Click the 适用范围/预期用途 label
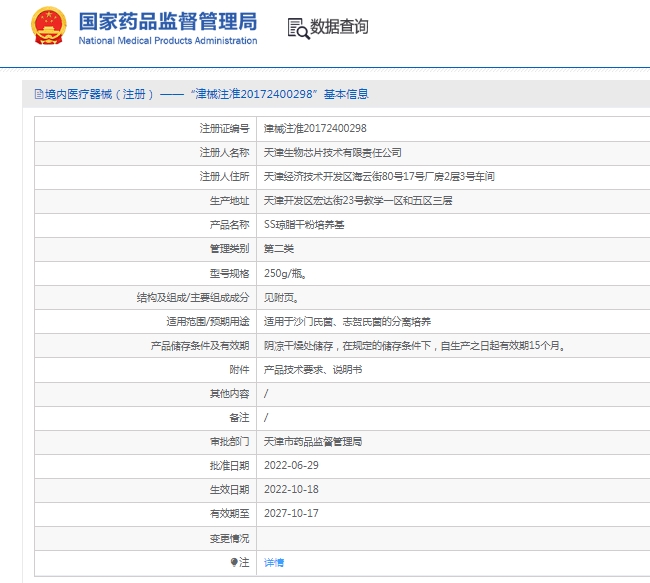Image resolution: width=650 pixels, height=583 pixels. [208, 321]
